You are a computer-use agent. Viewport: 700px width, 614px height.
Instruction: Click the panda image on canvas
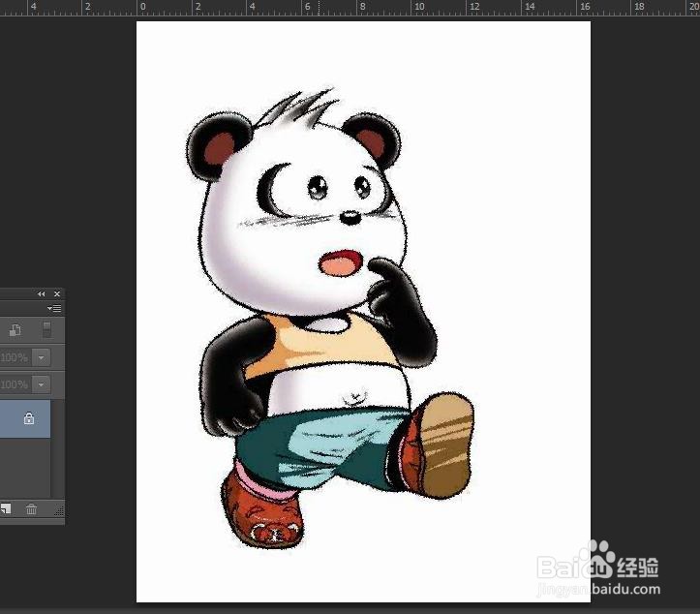(x=331, y=318)
